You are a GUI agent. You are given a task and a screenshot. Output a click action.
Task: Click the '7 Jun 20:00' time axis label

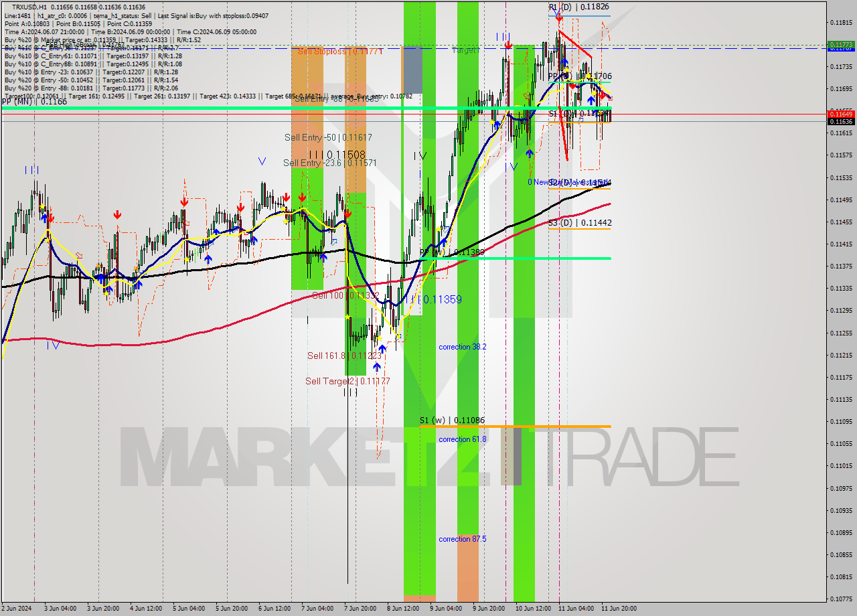click(x=360, y=609)
